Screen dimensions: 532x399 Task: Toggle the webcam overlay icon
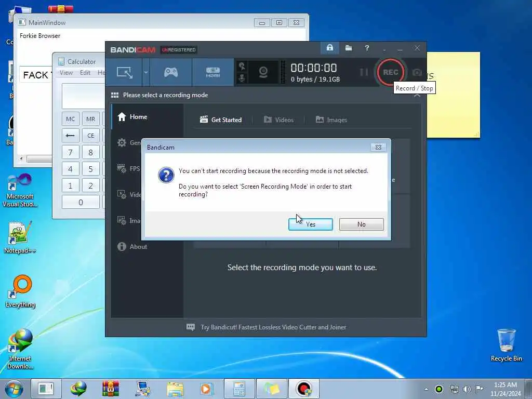(263, 72)
